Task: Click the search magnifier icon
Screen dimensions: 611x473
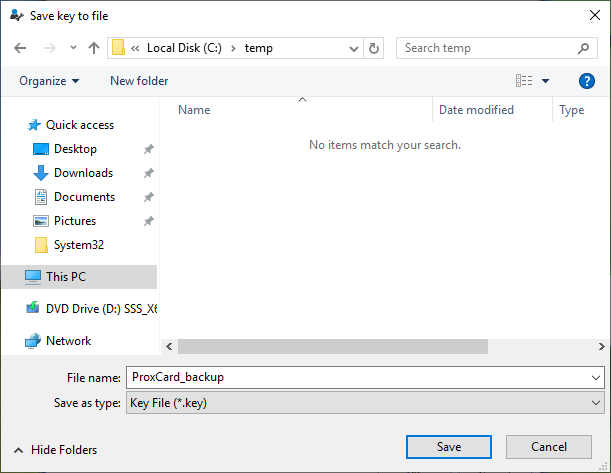Action: coord(583,48)
